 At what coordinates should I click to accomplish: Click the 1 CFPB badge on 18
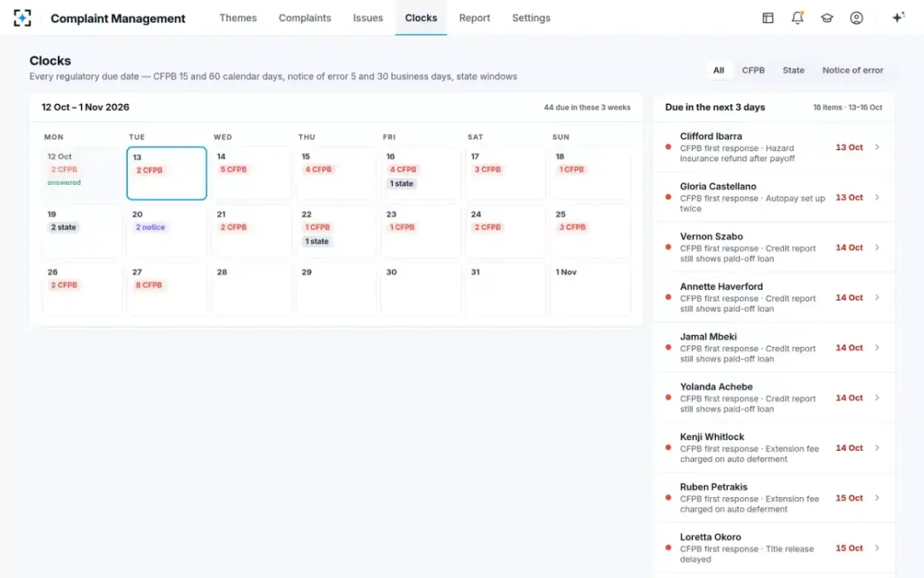point(571,170)
